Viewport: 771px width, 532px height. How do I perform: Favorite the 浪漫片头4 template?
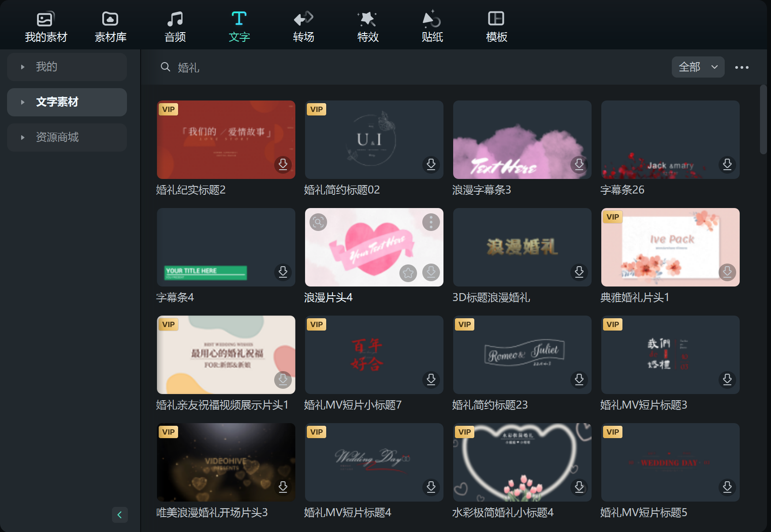click(x=408, y=273)
